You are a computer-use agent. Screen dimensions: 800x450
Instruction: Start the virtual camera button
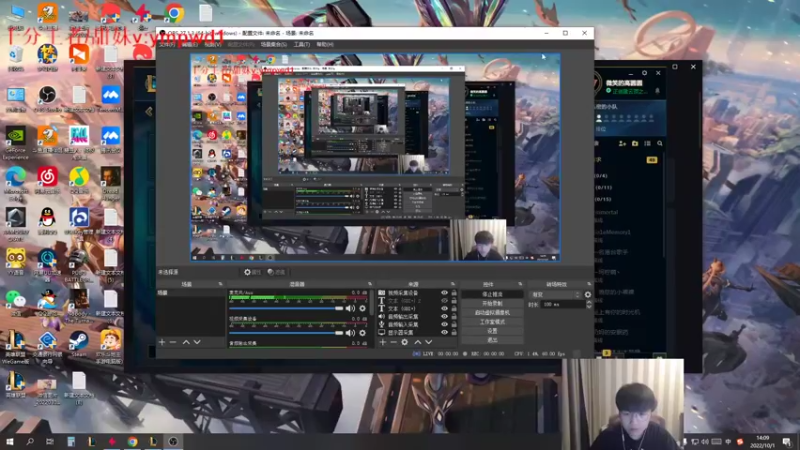pos(492,313)
